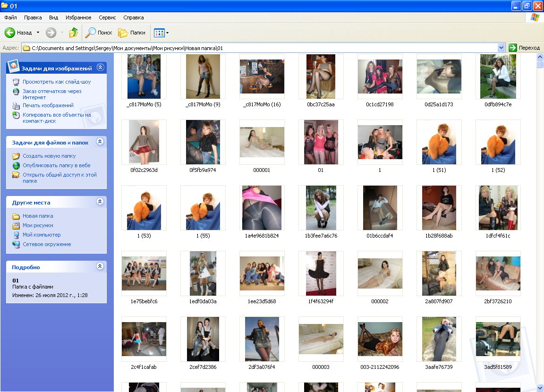Click the folder icon in the address bar
This screenshot has width=544, height=392.
[26, 48]
